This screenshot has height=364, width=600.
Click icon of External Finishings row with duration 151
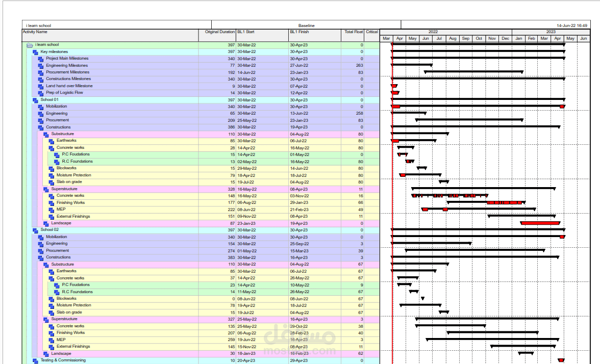point(51,217)
